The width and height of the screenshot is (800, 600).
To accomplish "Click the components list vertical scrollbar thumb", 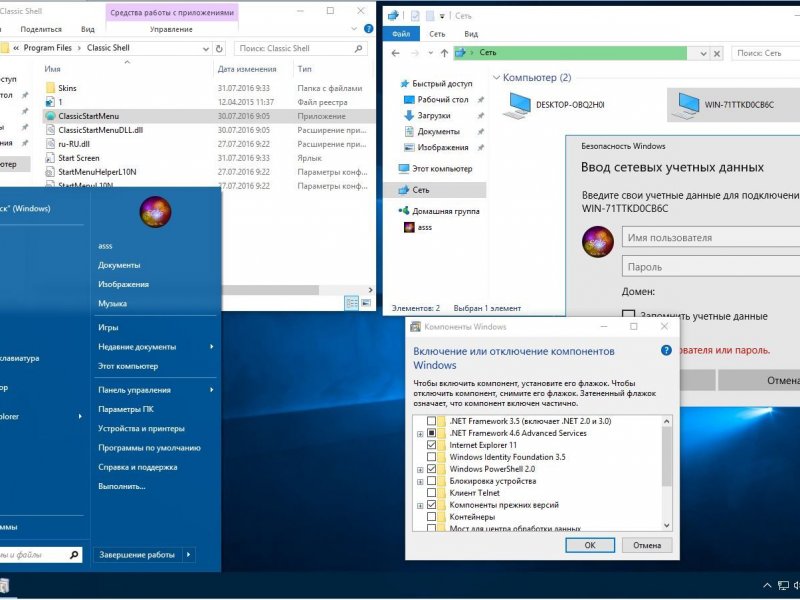I will pyautogui.click(x=666, y=457).
